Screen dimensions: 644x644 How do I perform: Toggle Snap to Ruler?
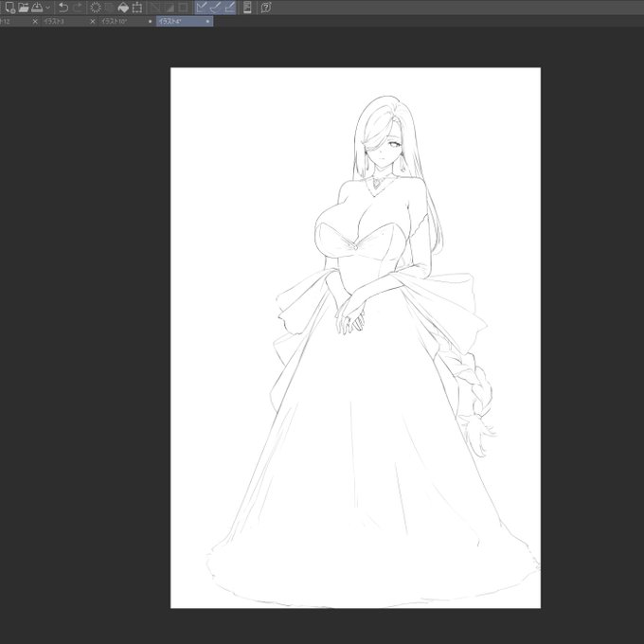(201, 7)
